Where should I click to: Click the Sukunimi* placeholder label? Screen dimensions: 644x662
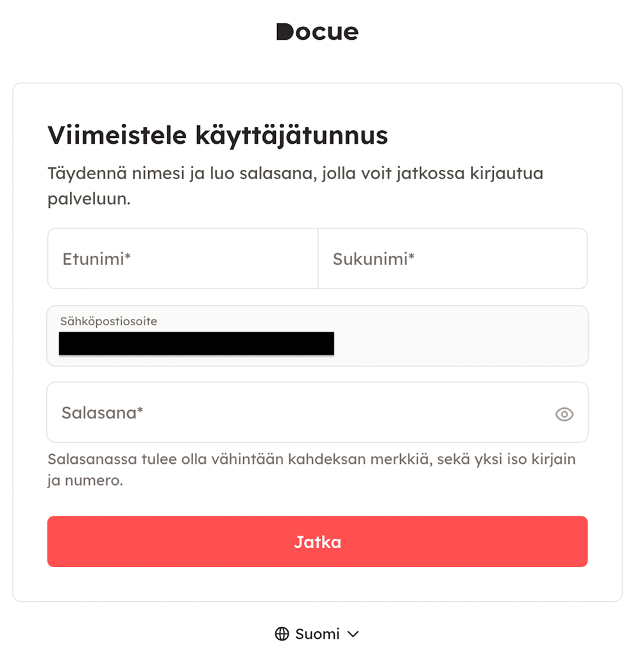pyautogui.click(x=374, y=259)
